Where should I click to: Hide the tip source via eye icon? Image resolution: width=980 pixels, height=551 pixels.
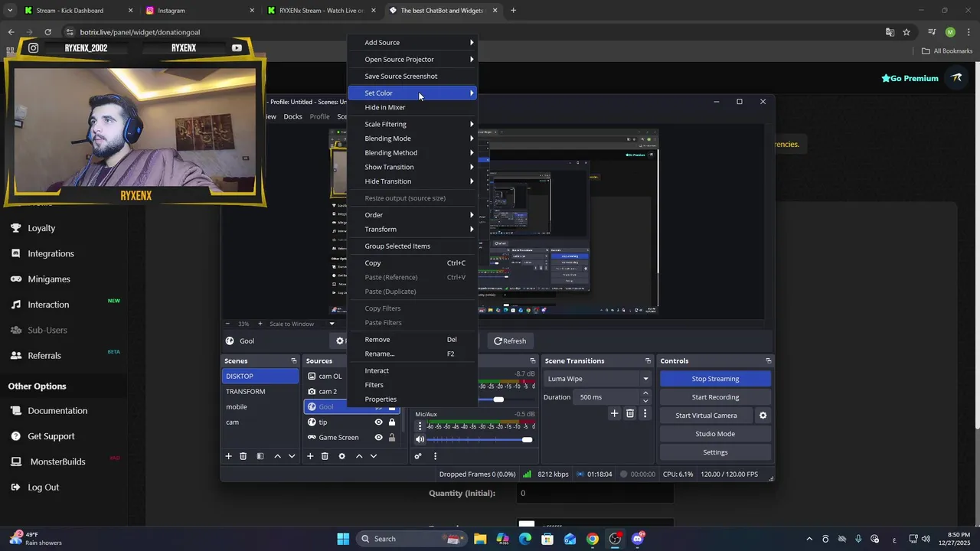point(378,422)
